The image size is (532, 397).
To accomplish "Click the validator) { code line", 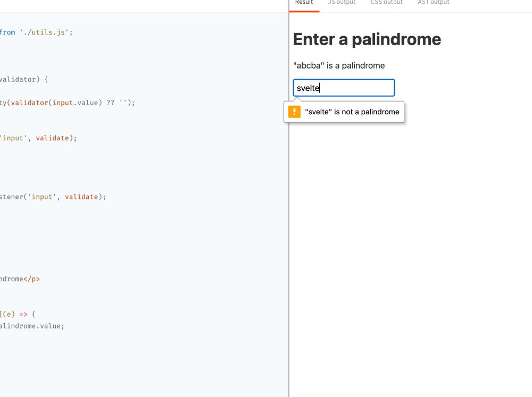I will [24, 79].
